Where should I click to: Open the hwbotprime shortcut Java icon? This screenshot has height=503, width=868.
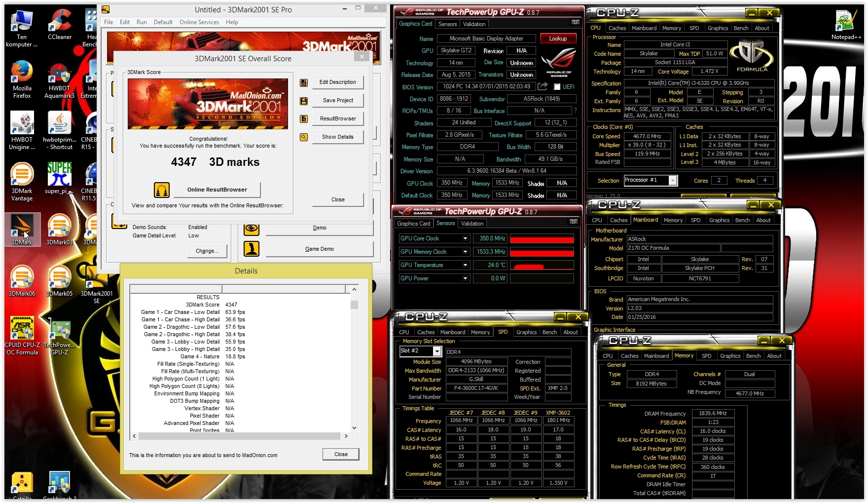[x=59, y=130]
